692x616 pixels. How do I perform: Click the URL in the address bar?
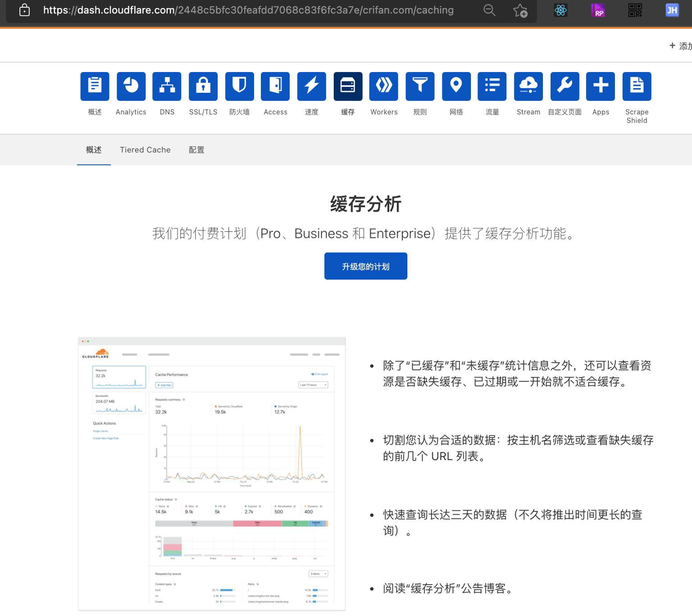(248, 10)
